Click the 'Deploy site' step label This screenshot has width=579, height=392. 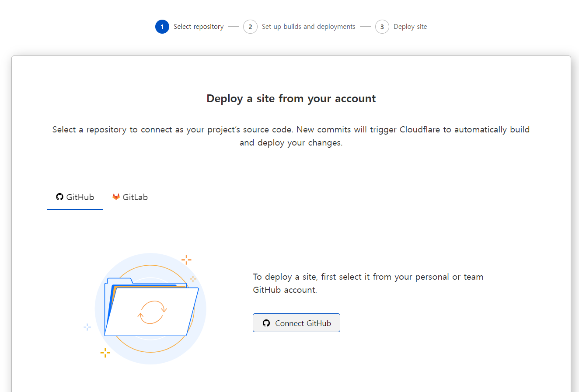pyautogui.click(x=410, y=27)
